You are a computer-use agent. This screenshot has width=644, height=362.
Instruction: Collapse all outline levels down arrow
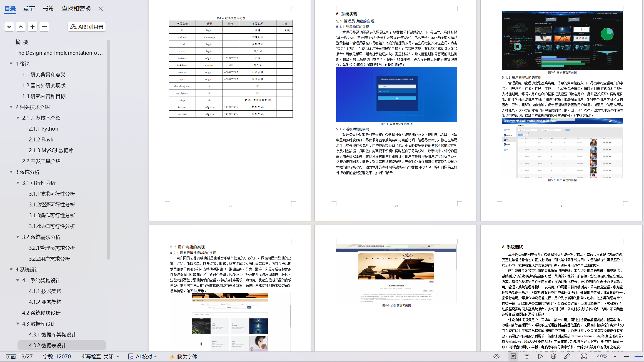[x=9, y=27]
